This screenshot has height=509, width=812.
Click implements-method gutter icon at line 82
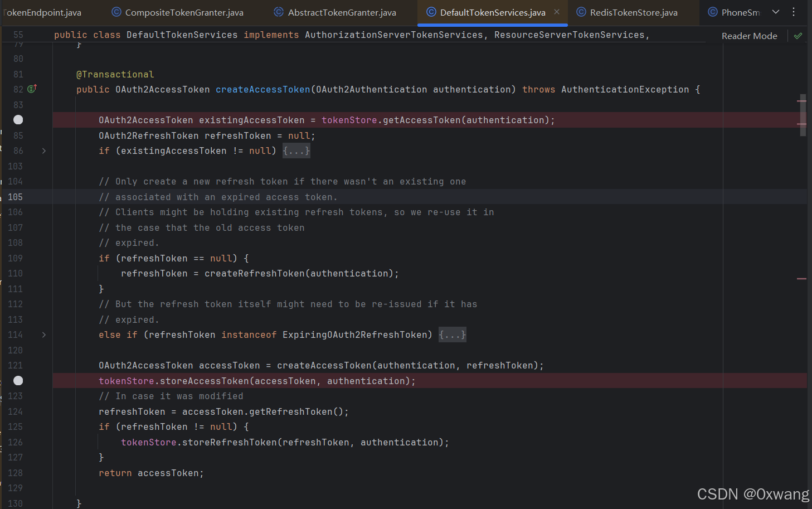pyautogui.click(x=32, y=89)
